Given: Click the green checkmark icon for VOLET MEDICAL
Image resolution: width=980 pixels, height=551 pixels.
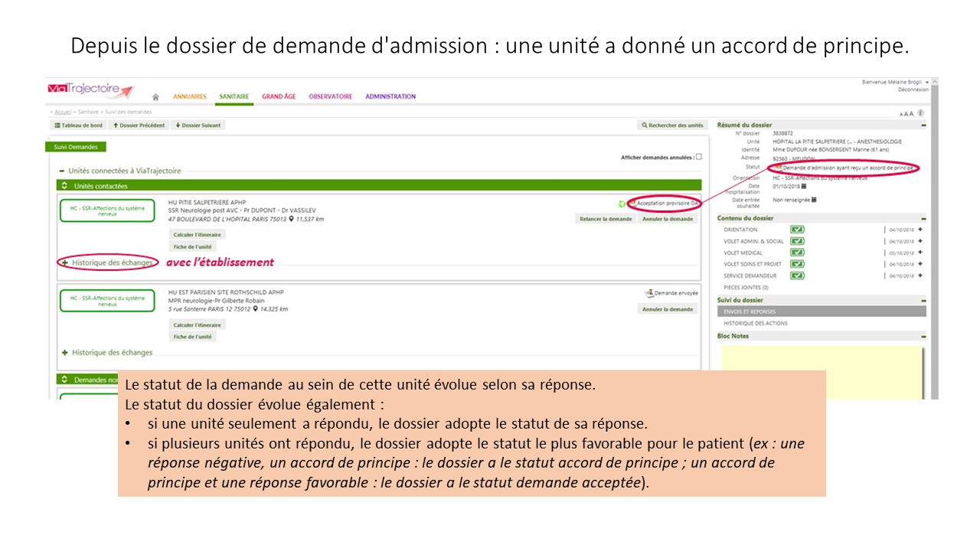Looking at the screenshot, I should pos(797,253).
